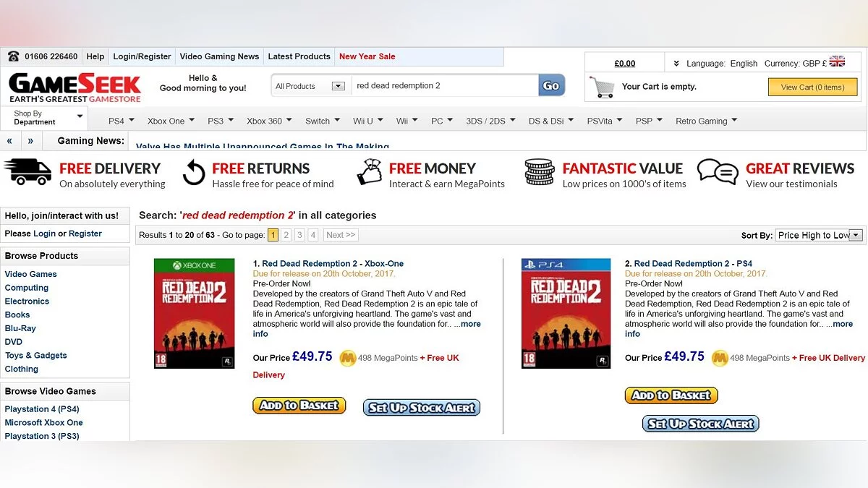The height and width of the screenshot is (488, 868).
Task: Go to previous gaming news item
Action: [9, 141]
